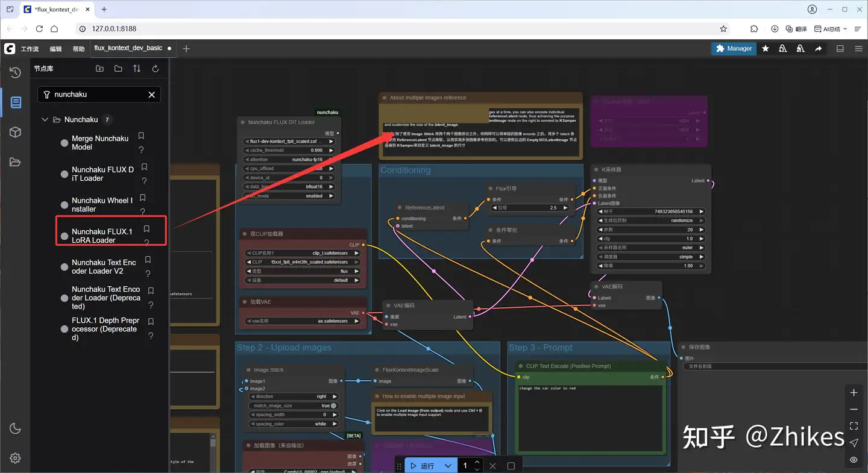
Task: Open the browser downloads icon
Action: click(x=775, y=29)
